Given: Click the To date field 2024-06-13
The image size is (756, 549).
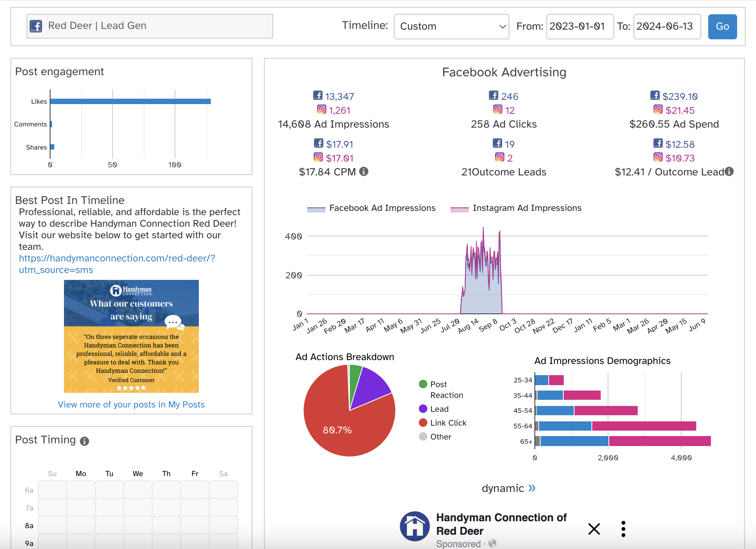Looking at the screenshot, I should (x=667, y=27).
